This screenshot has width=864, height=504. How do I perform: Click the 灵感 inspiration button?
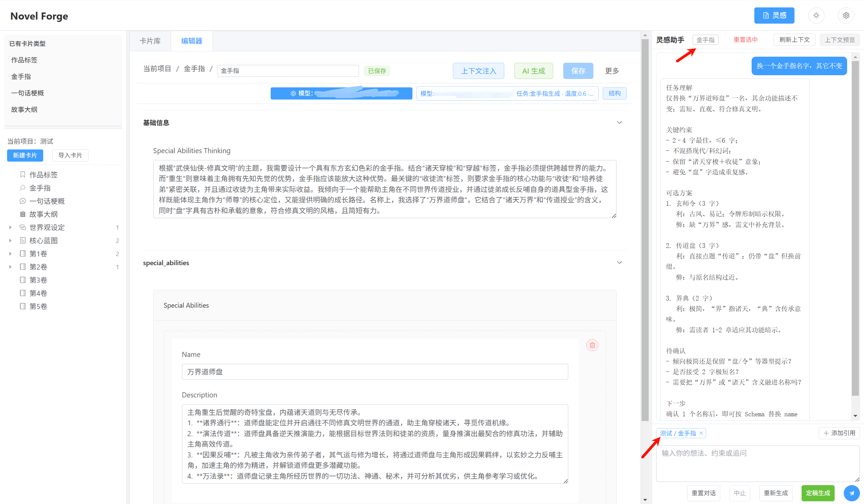774,16
